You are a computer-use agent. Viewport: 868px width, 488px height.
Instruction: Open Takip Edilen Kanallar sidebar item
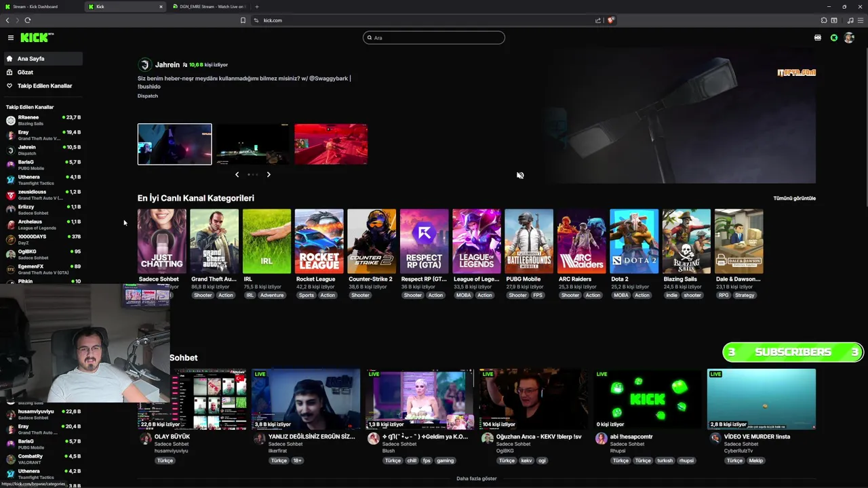(43, 86)
